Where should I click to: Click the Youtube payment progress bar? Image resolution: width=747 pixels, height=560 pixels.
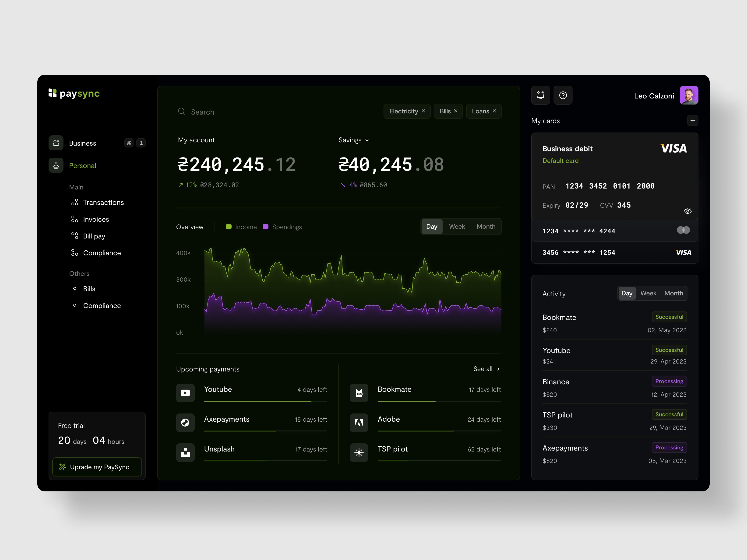(265, 401)
